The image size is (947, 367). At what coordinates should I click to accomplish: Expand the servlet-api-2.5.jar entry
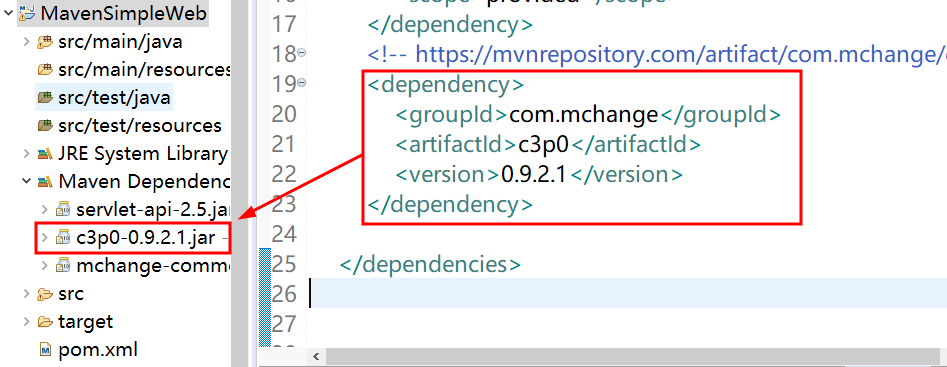click(x=44, y=209)
